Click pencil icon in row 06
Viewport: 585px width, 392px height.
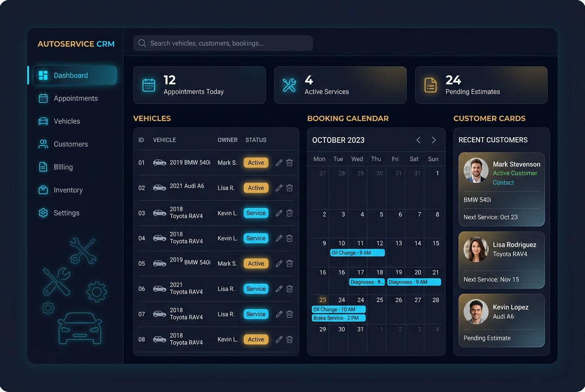tap(279, 289)
